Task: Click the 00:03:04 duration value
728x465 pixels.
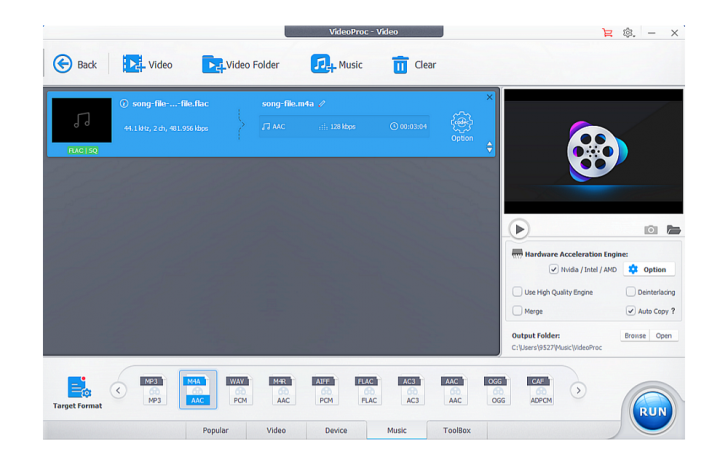Action: [x=413, y=126]
